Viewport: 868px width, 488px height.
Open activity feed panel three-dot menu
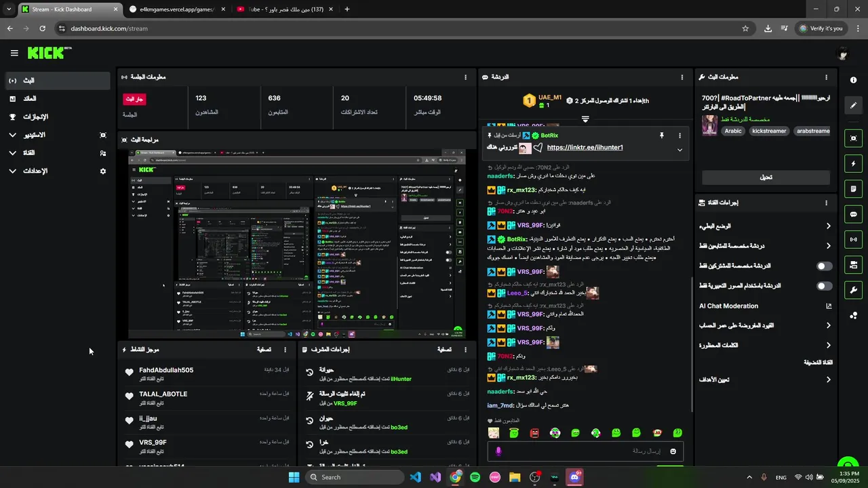click(x=285, y=350)
